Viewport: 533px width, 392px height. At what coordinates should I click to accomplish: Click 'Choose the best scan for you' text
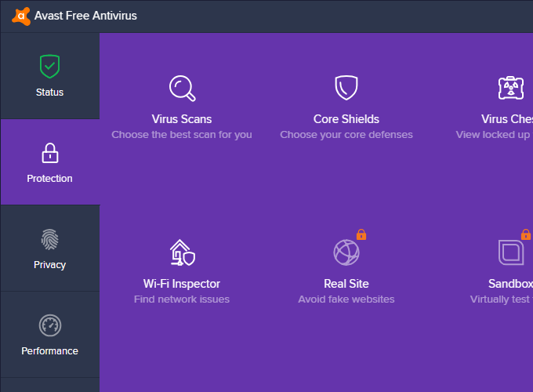coord(182,135)
